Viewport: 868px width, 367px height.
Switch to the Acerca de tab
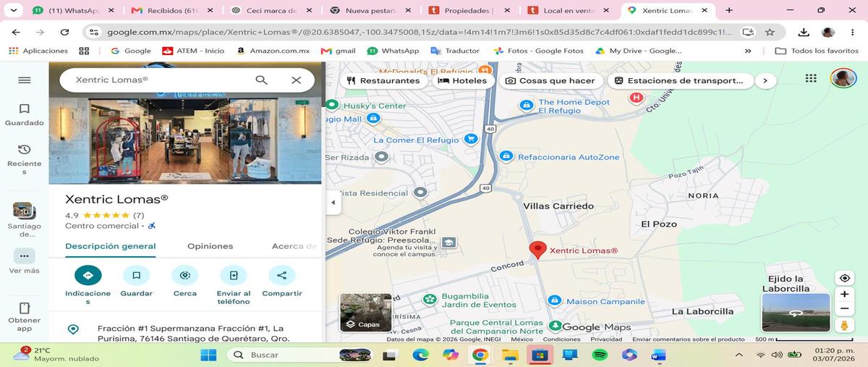point(294,246)
